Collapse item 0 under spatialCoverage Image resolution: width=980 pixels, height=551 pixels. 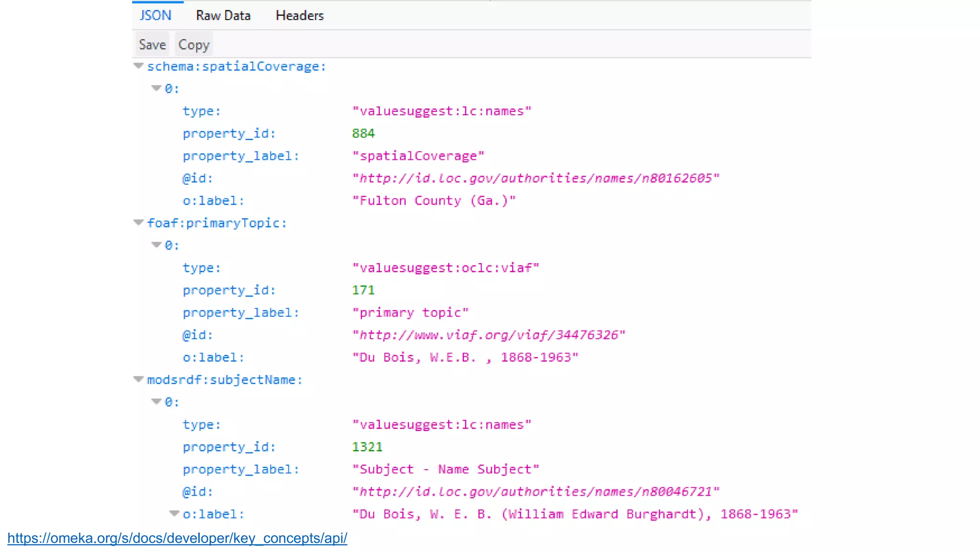coord(156,88)
